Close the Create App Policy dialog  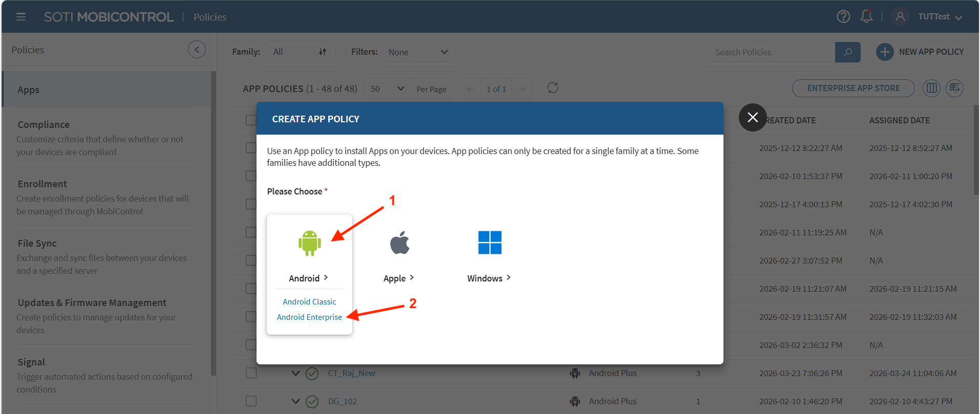pos(752,118)
